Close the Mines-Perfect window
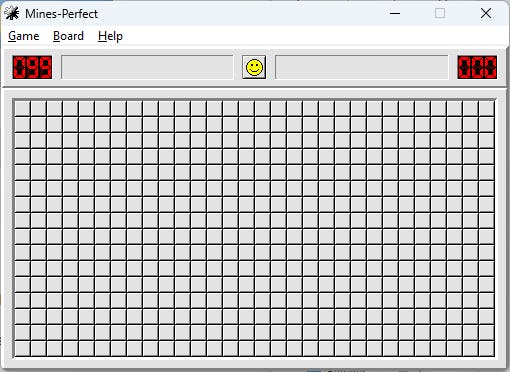 click(x=486, y=13)
